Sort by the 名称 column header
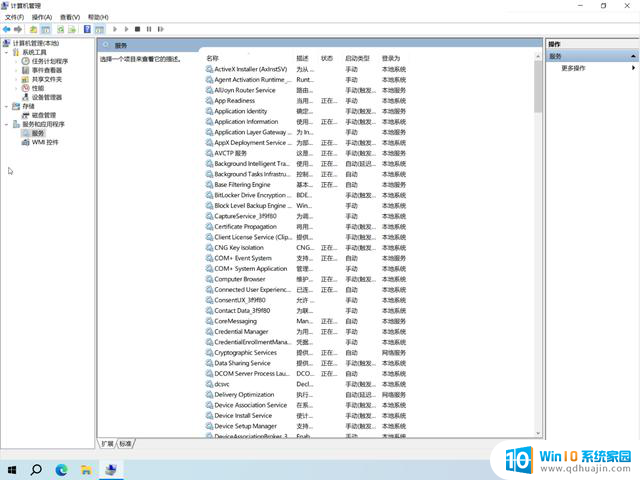The width and height of the screenshot is (640, 480). click(x=212, y=58)
